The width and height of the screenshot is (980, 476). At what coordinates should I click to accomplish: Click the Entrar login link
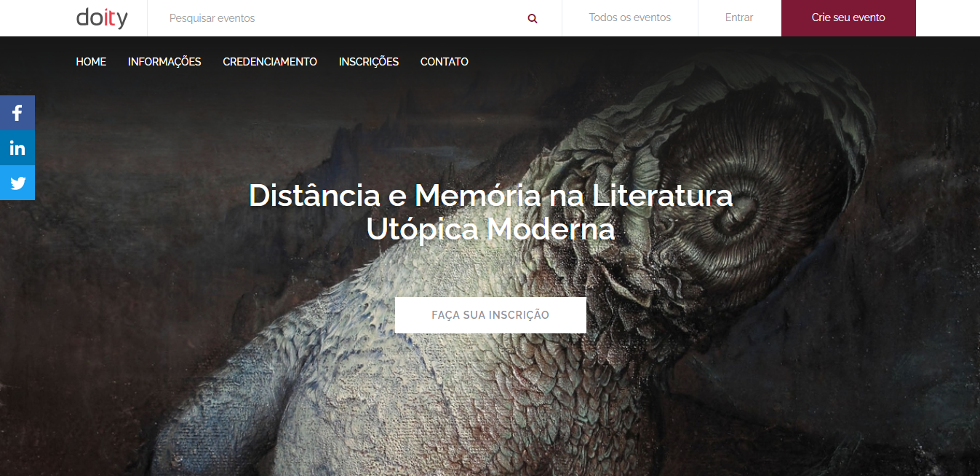coord(739,17)
